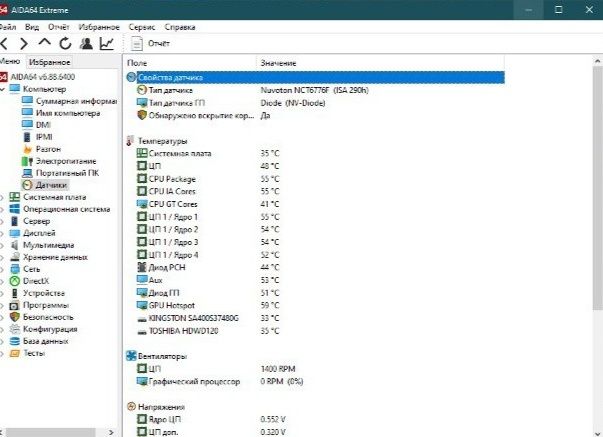Click the Мультимедиа speaker icon
Viewport: 603px width, 437px height.
[15, 245]
